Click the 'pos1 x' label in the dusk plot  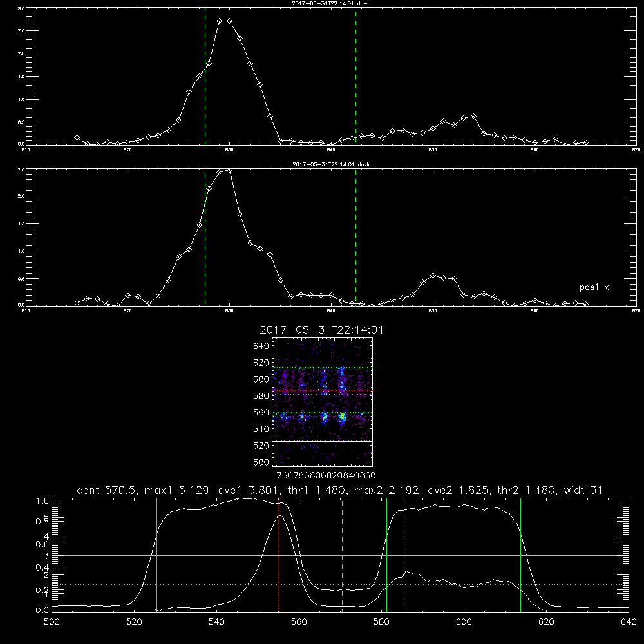(594, 287)
